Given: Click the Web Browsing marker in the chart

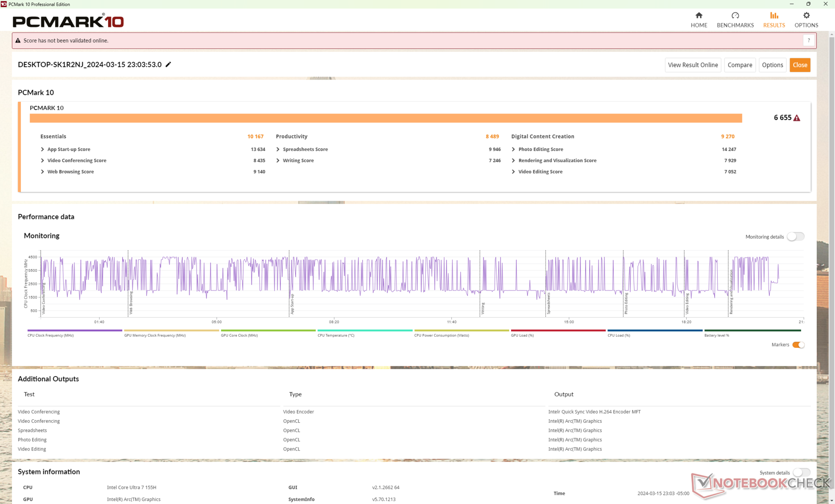Looking at the screenshot, I should pyautogui.click(x=130, y=303).
